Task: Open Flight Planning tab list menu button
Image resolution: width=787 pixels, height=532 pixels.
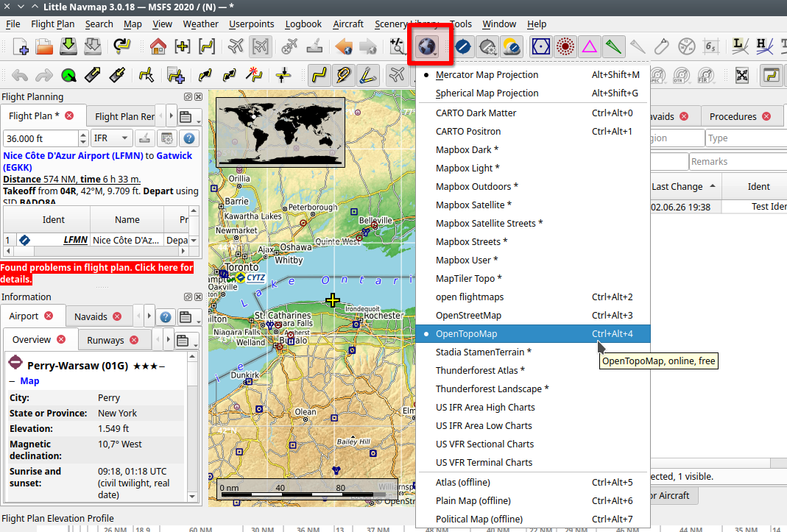Action: (x=189, y=117)
